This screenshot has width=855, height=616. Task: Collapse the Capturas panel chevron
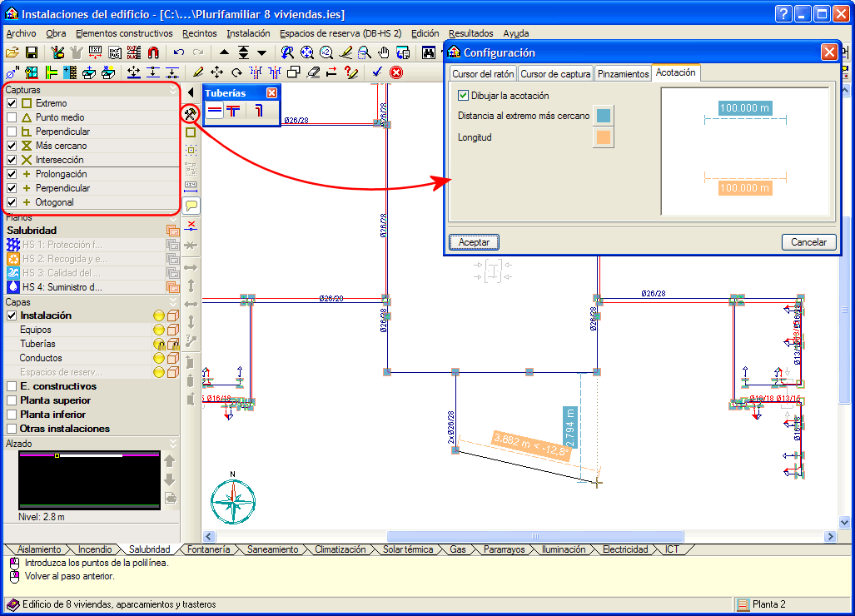coord(173,89)
